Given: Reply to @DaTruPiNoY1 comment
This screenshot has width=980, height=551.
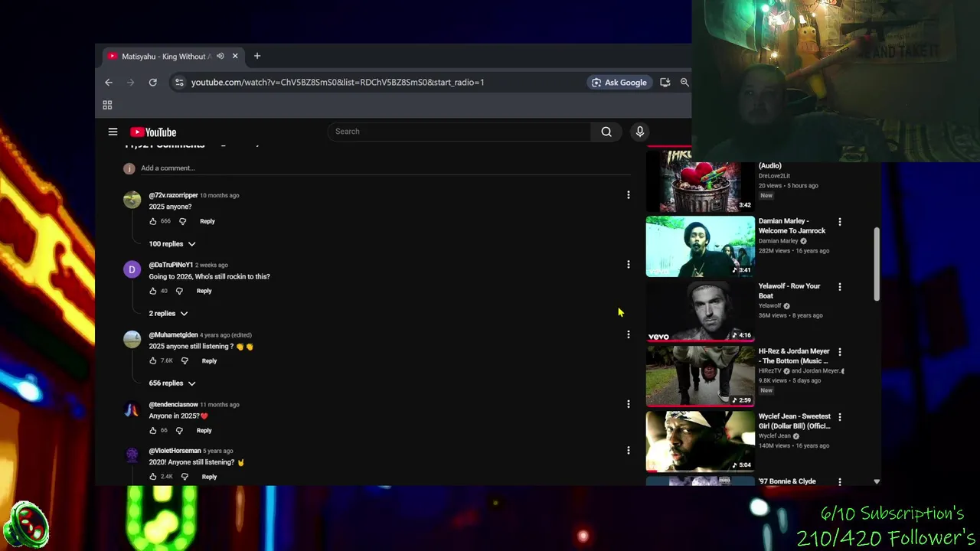Looking at the screenshot, I should (x=204, y=291).
